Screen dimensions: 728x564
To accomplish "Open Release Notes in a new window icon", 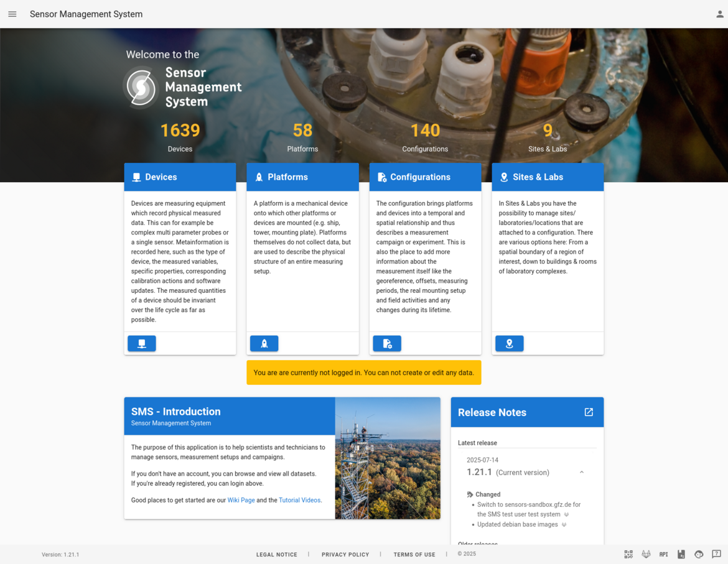I will (x=589, y=412).
